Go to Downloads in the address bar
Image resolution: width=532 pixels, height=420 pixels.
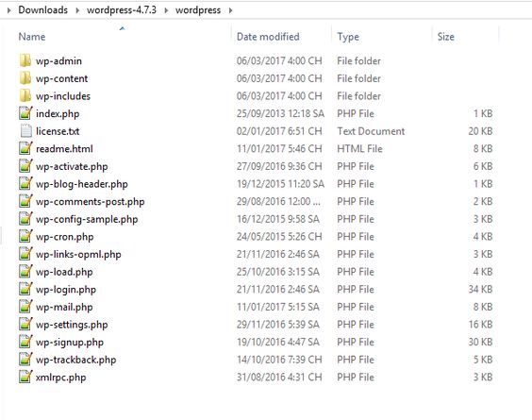coord(43,10)
